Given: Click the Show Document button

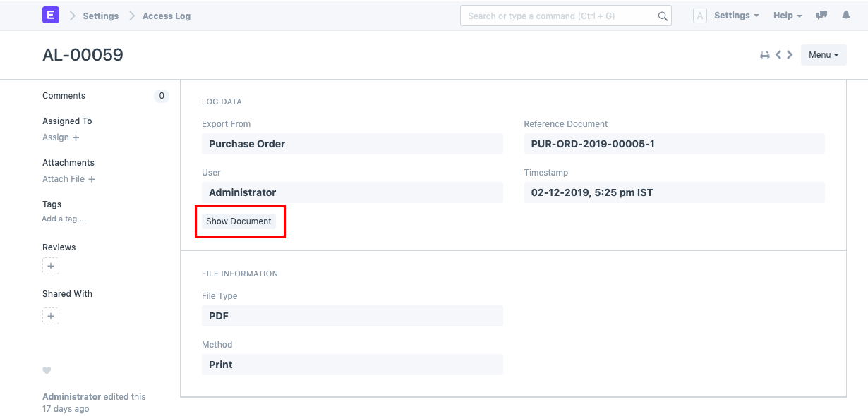Looking at the screenshot, I should click(240, 221).
